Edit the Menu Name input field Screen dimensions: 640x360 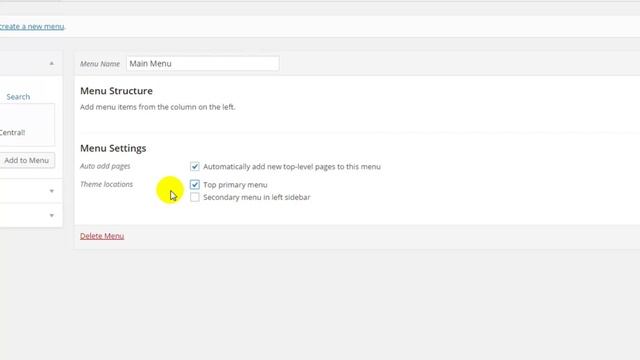click(202, 63)
